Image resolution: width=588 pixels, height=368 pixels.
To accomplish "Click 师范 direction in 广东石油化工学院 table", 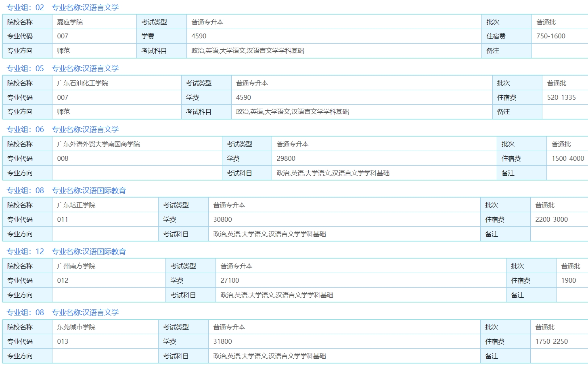I will 63,111.
